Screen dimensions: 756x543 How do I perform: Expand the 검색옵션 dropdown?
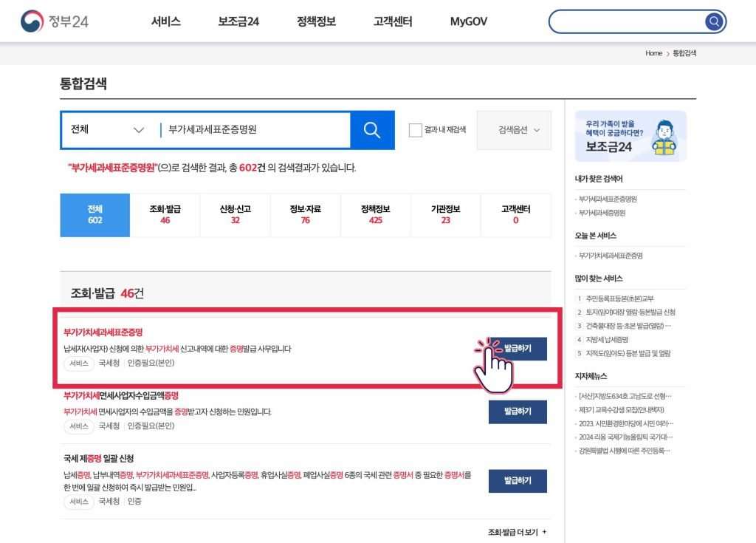click(514, 130)
